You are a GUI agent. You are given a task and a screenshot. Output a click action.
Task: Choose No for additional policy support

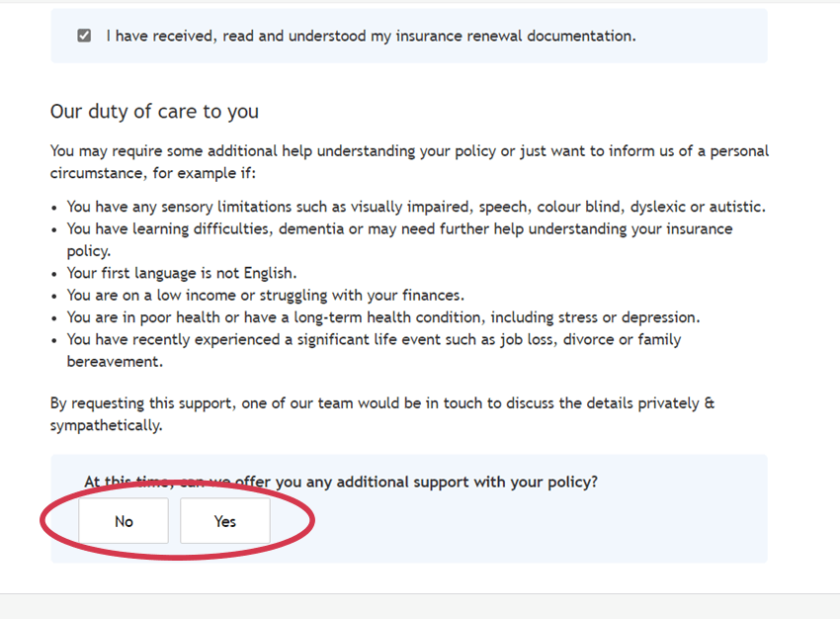pyautogui.click(x=124, y=521)
